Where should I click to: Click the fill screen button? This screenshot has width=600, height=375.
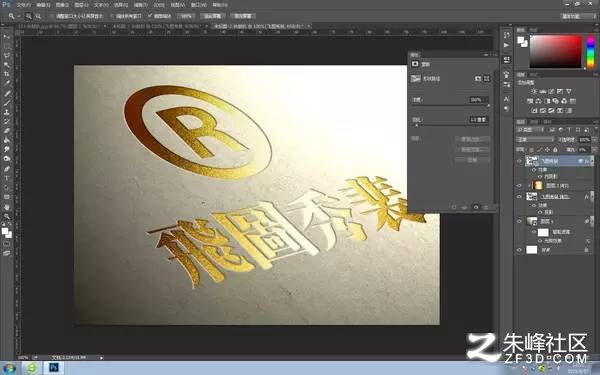click(243, 16)
